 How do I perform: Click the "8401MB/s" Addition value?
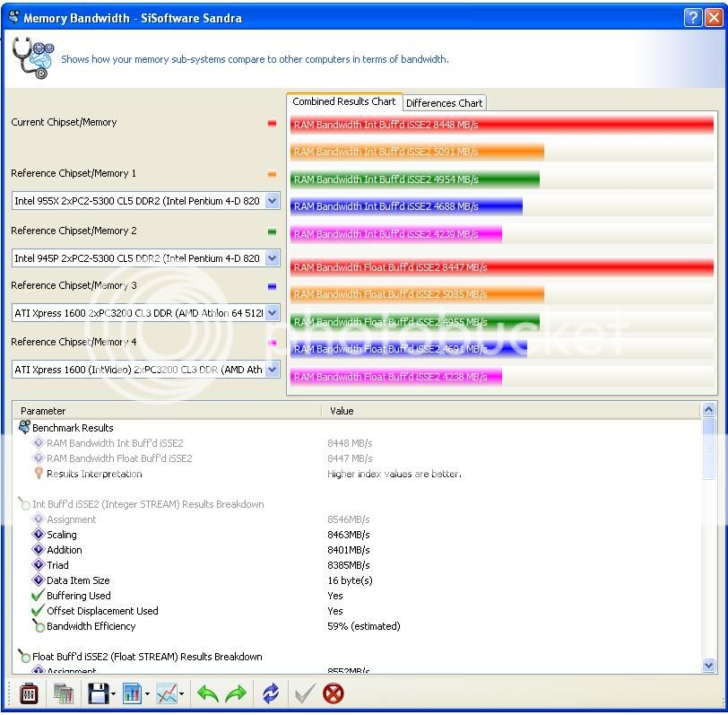tap(348, 550)
